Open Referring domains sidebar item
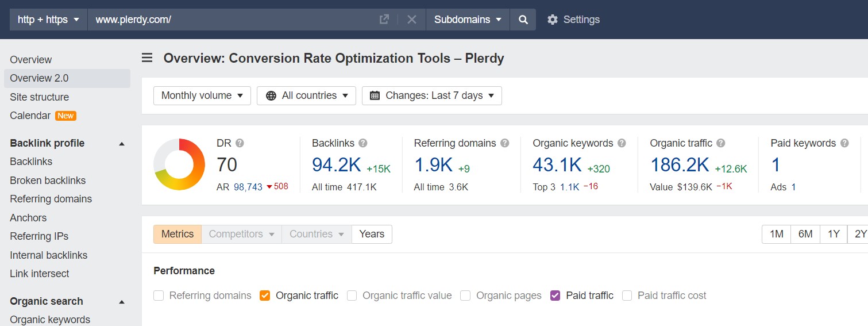The width and height of the screenshot is (868, 326). pos(51,199)
